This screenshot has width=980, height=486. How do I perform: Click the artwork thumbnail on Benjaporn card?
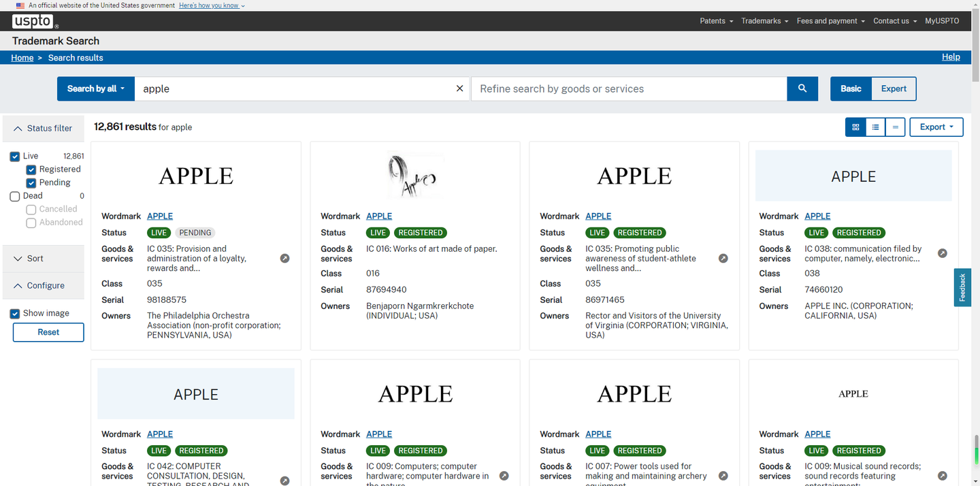click(415, 176)
